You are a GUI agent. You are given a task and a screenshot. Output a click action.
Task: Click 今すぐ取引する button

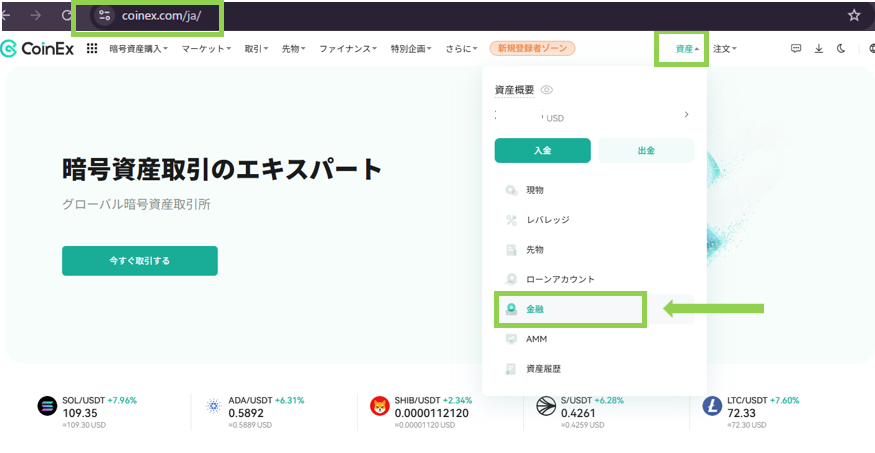coord(140,261)
